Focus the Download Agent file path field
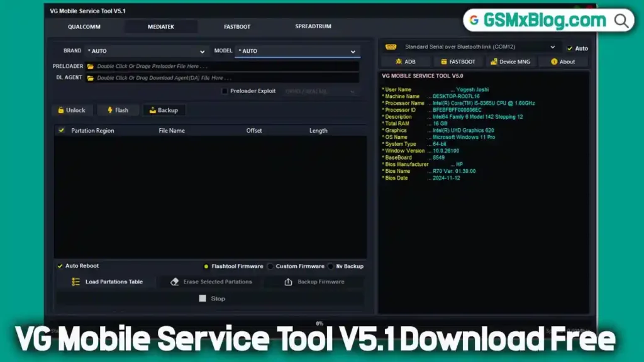This screenshot has width=644, height=362. [x=222, y=77]
